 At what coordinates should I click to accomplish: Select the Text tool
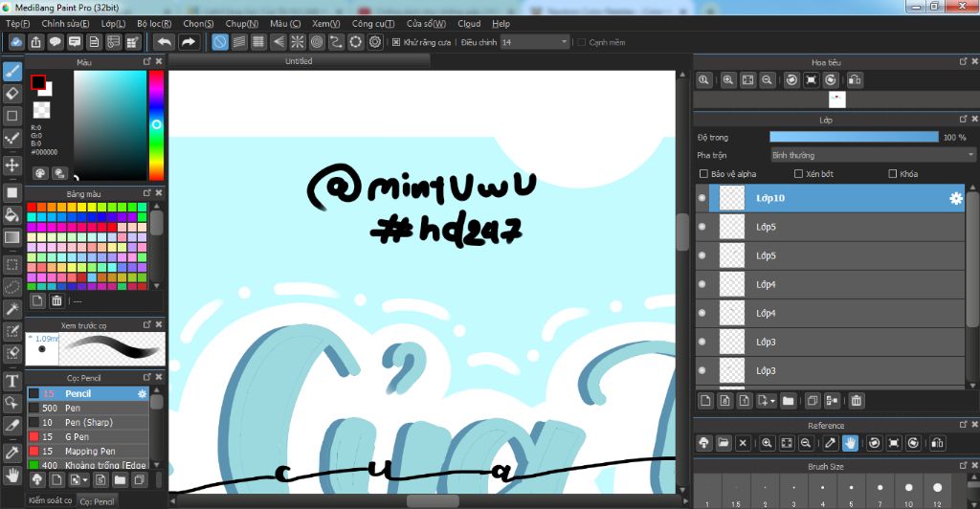[x=11, y=381]
